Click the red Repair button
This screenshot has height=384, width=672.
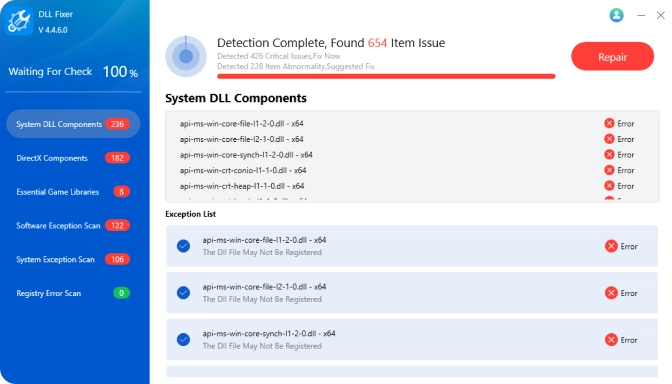612,57
